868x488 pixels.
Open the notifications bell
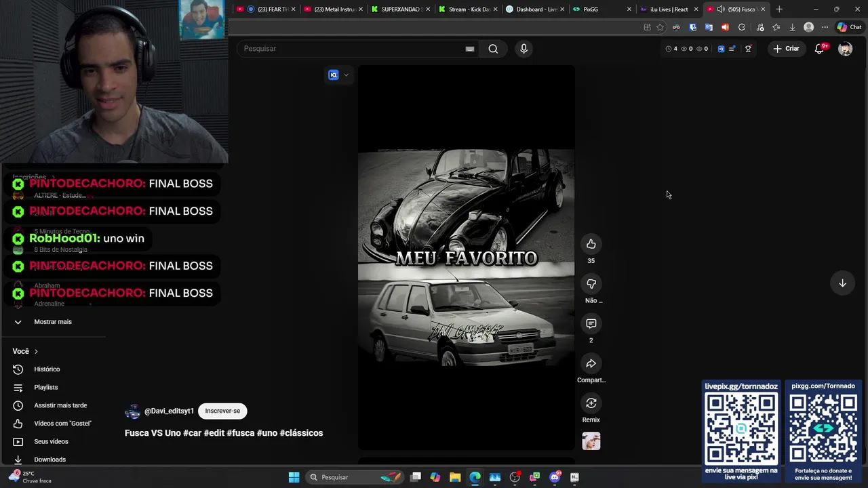(x=819, y=49)
